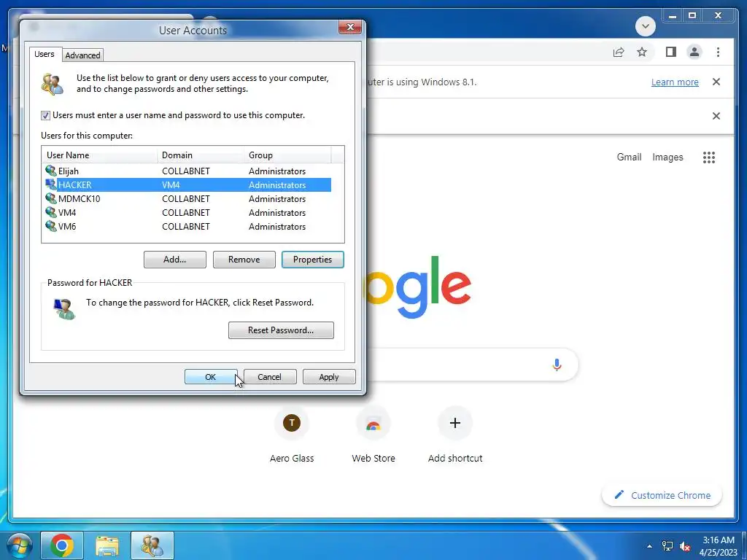This screenshot has height=560, width=747.
Task: Open the Windows Start menu
Action: pos(20,545)
